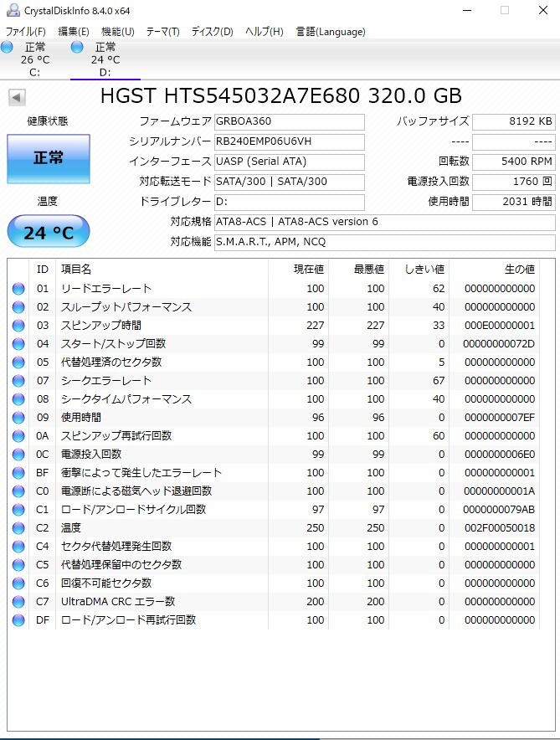Click raw value 00000000072D
The image size is (560, 740).
[499, 344]
